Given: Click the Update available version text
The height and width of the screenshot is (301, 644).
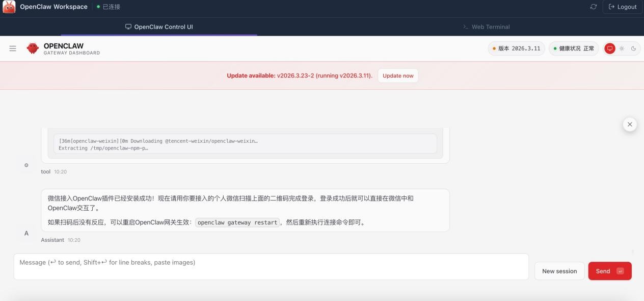Looking at the screenshot, I should tap(300, 76).
